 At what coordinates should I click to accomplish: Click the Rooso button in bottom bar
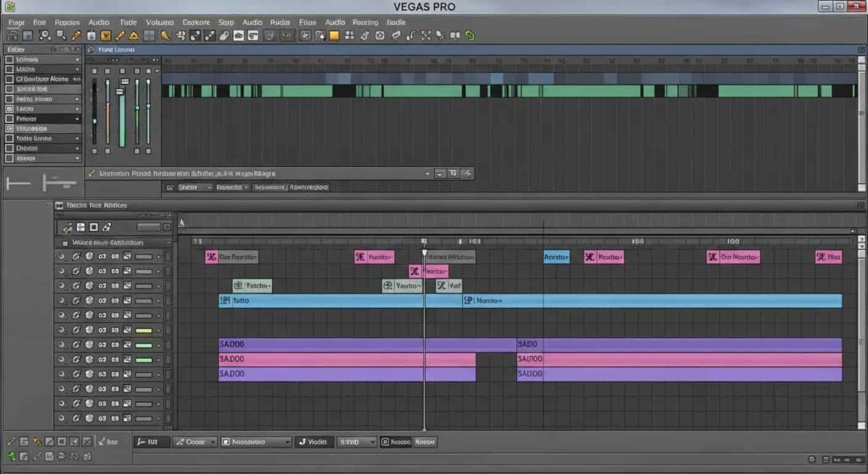coord(396,442)
